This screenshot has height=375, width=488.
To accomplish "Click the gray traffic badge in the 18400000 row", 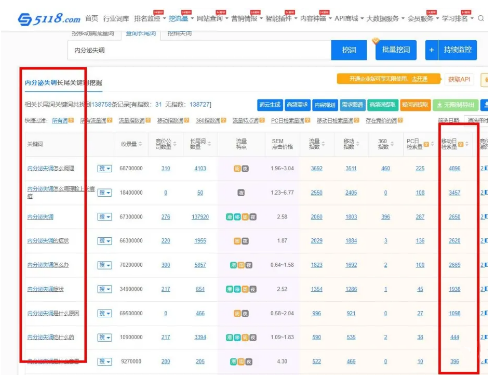I will tap(241, 193).
